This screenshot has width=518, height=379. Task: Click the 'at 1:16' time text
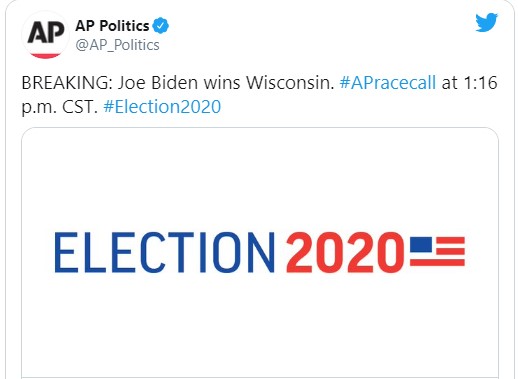pyautogui.click(x=469, y=82)
